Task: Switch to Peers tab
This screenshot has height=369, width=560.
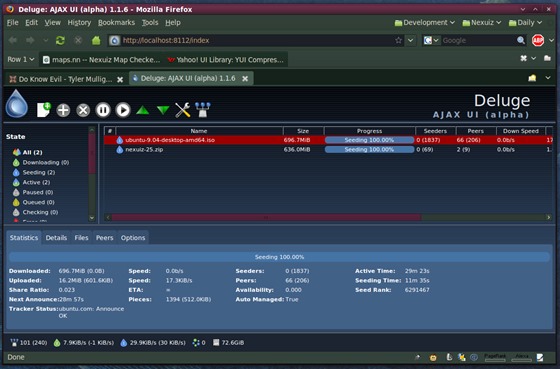Action: [x=104, y=238]
